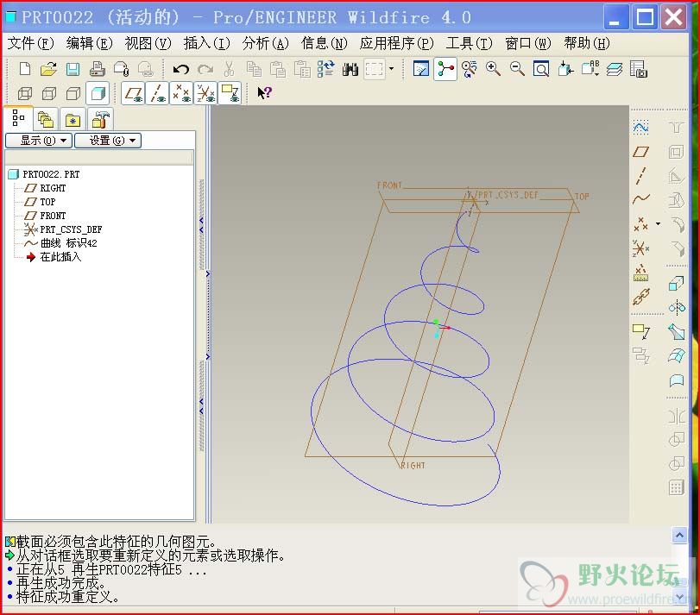Cut the selection with the scissors icon
The image size is (700, 615).
[229, 69]
